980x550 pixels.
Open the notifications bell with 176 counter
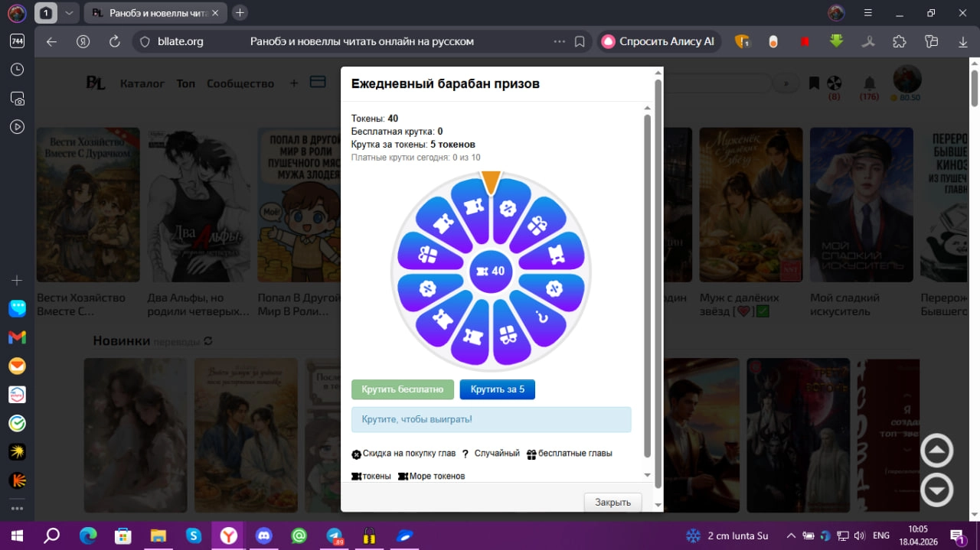tap(870, 83)
